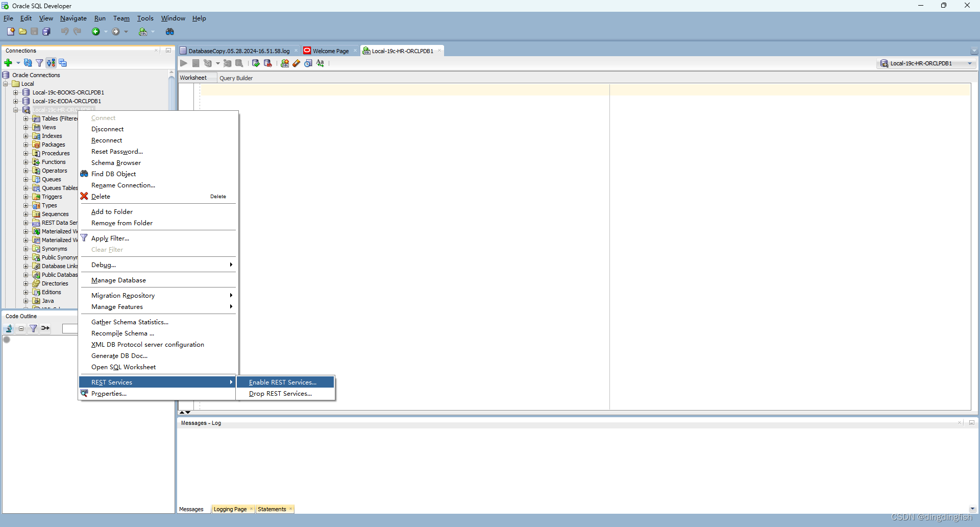Click the Unshared SQL Worksheet icon
The image size is (980, 527).
point(285,63)
